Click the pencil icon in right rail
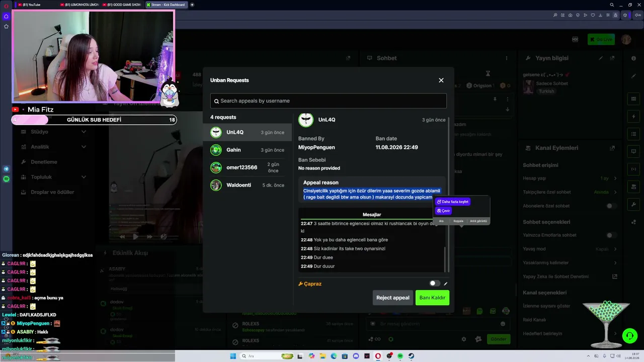Screen dimensions: 644x362 click(633, 76)
